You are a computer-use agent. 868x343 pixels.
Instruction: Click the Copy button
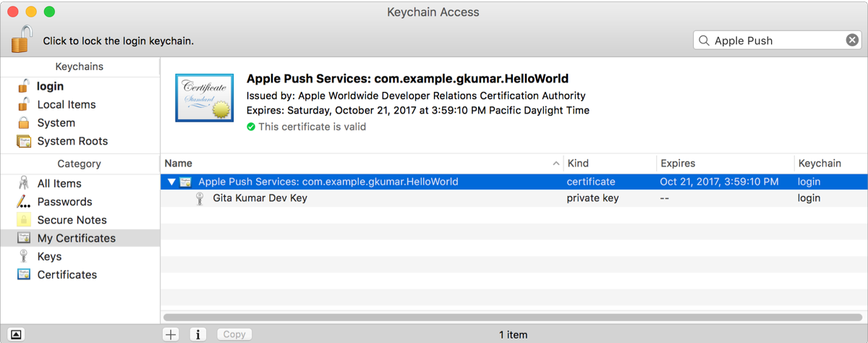coord(234,334)
